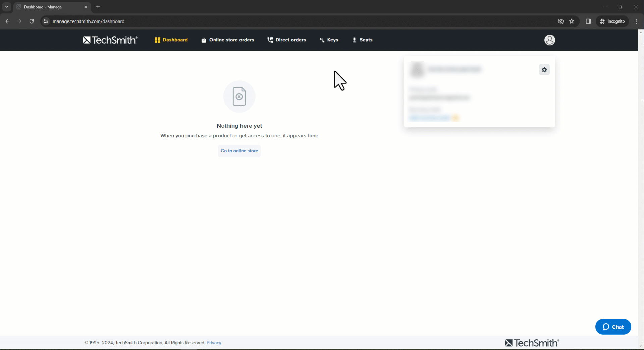Open the side panel icon

[x=588, y=21]
